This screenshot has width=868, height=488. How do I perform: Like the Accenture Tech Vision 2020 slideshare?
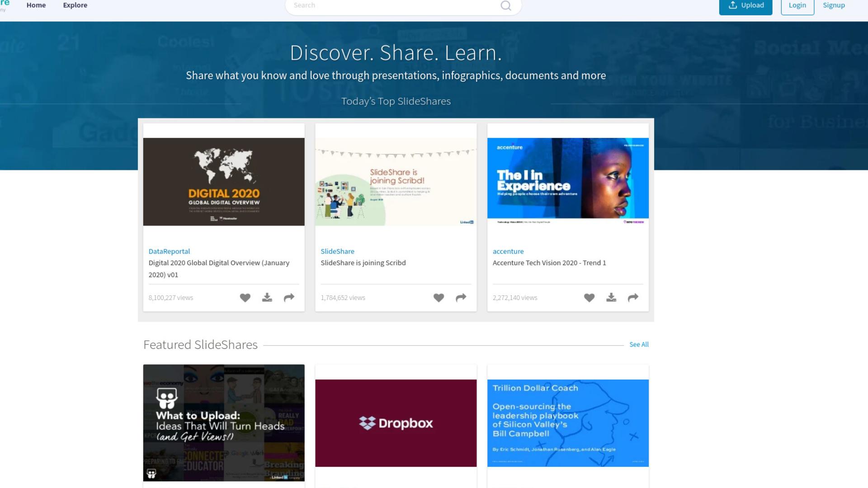589,297
